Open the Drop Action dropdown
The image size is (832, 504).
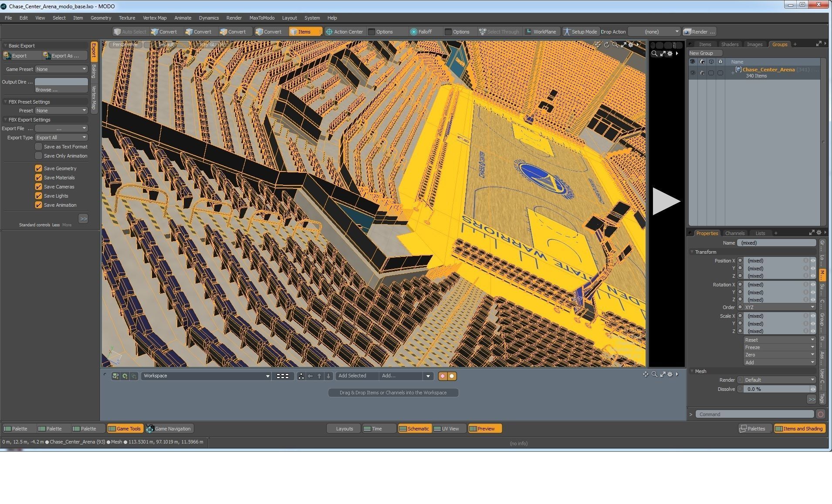654,32
